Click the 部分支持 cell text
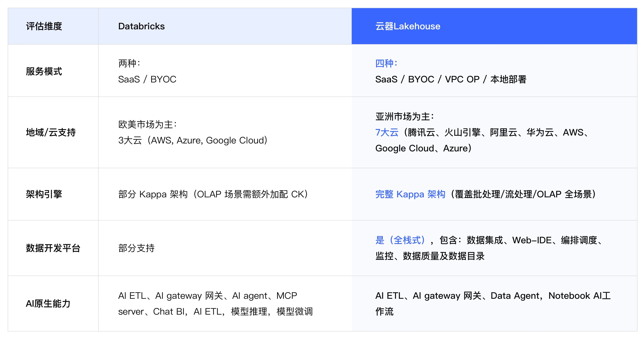The height and width of the screenshot is (338, 644). click(136, 248)
